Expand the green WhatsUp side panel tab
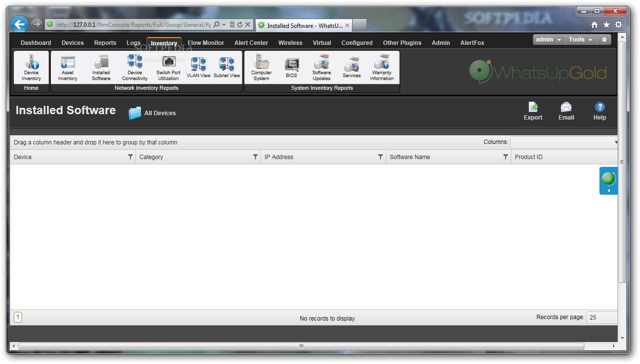The height and width of the screenshot is (364, 640). (609, 181)
